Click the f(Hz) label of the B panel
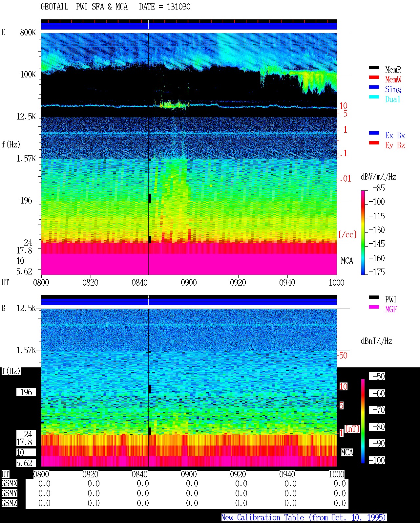 click(x=11, y=371)
